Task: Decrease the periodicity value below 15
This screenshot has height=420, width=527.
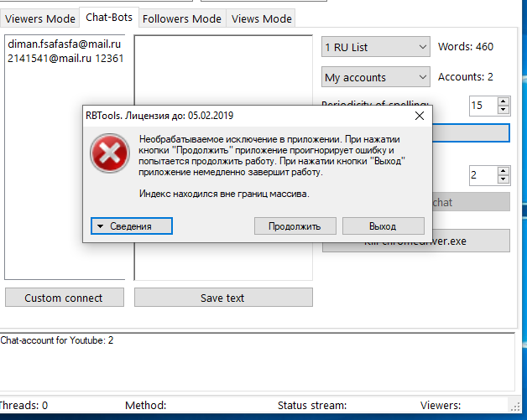Action: click(x=503, y=110)
